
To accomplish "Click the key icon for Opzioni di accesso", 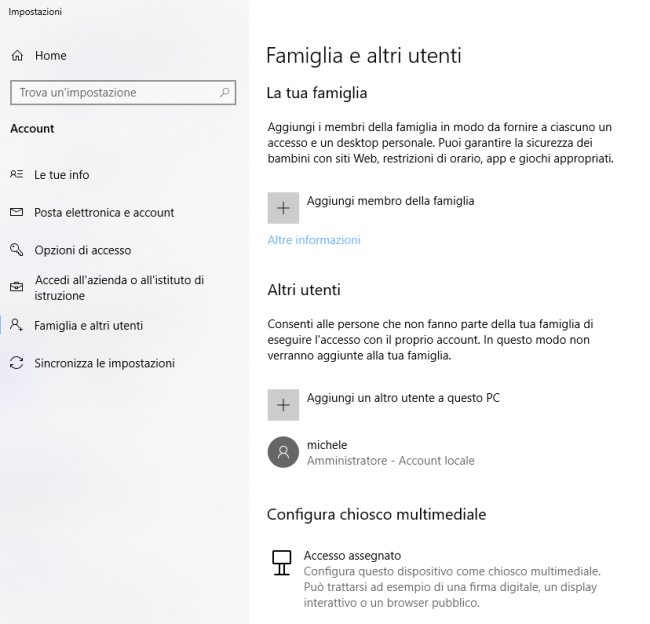I will 17,250.
